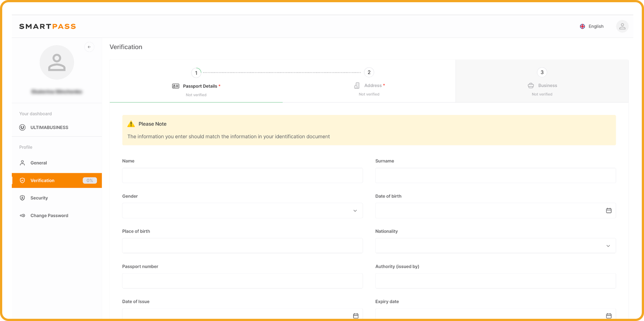Open Security settings in sidebar
The height and width of the screenshot is (321, 644).
pyautogui.click(x=39, y=198)
